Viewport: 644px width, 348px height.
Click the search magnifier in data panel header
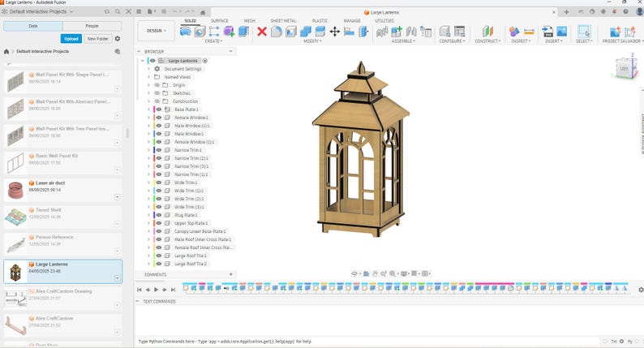coord(118,12)
